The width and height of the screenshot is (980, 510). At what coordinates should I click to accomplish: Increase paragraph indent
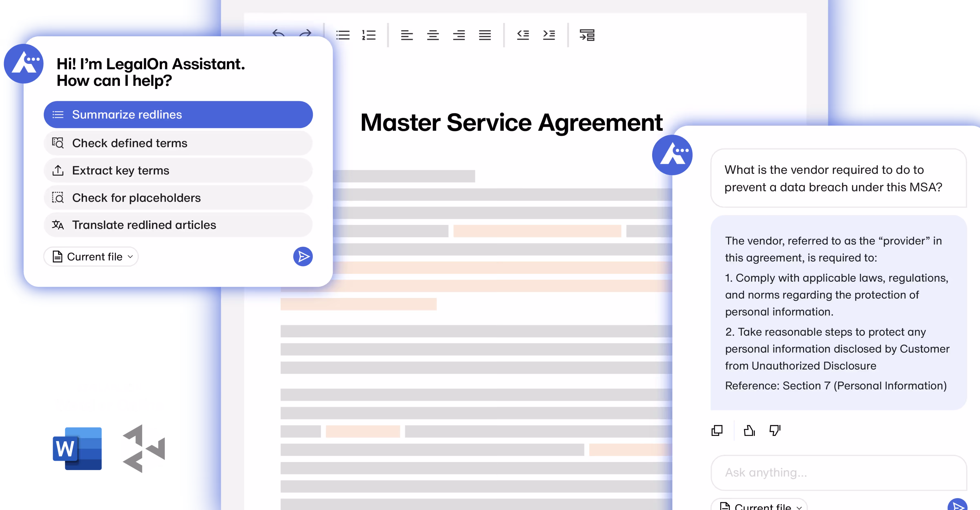(x=549, y=35)
